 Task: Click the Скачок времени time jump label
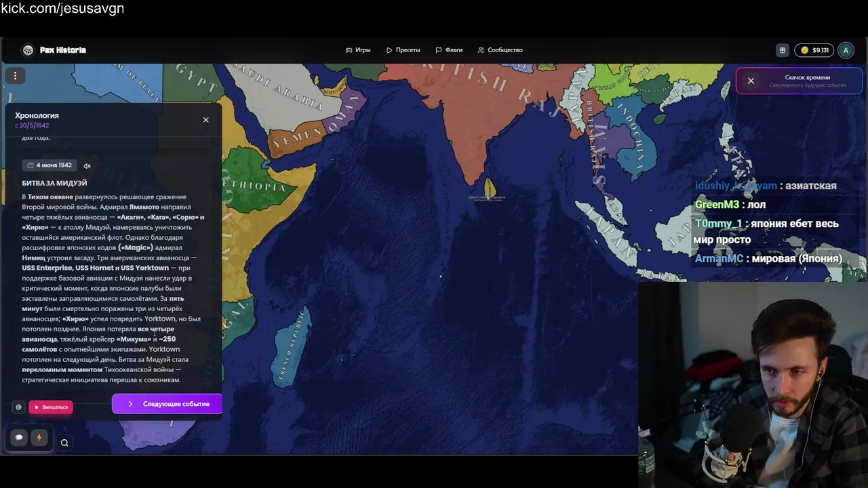point(808,77)
